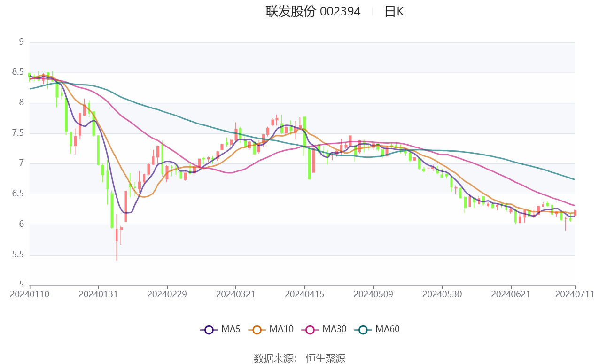Select the 20240229 date axis label

167,294
